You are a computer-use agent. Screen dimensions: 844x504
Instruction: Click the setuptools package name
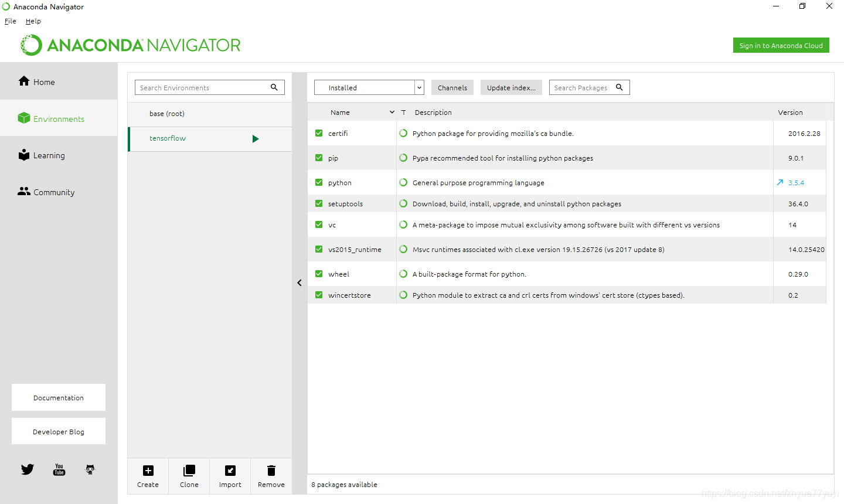pos(345,204)
